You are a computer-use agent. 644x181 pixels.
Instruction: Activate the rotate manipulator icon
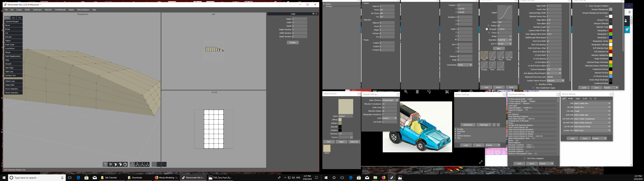[137, 165]
